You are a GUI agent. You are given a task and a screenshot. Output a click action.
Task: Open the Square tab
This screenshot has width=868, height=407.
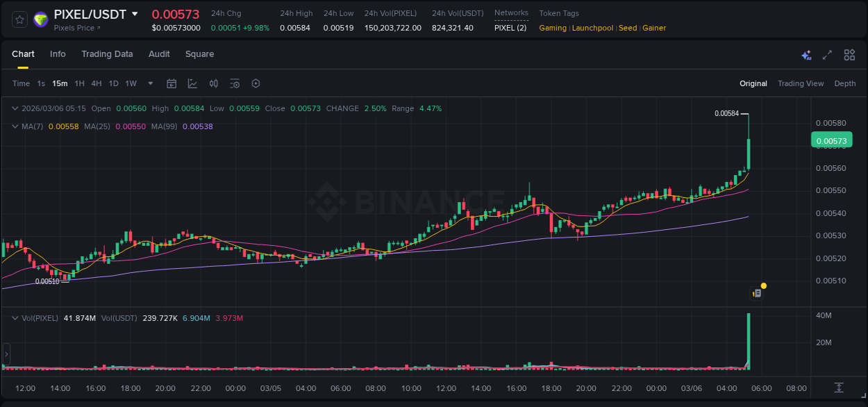click(199, 54)
